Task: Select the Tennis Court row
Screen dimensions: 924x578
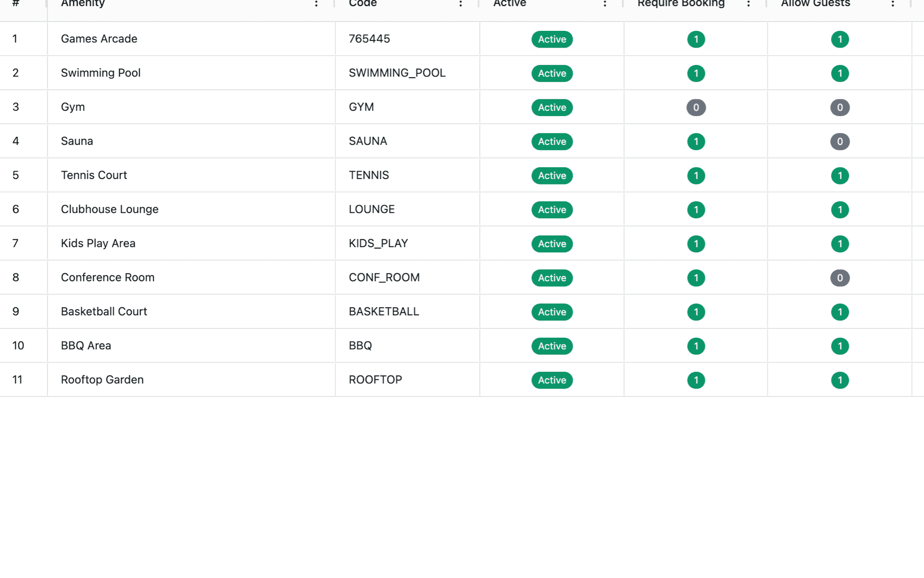Action: pyautogui.click(x=192, y=175)
